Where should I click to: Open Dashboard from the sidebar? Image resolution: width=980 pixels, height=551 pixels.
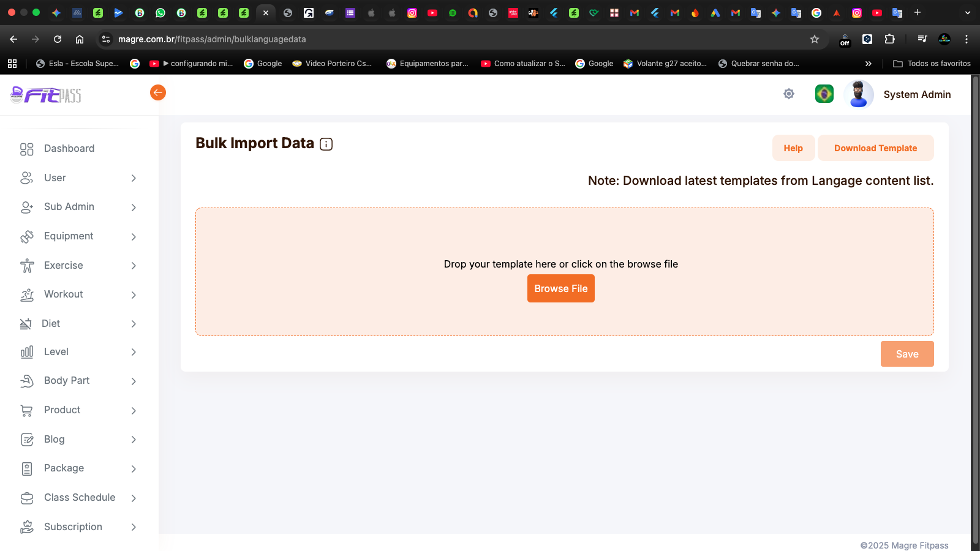pos(69,149)
